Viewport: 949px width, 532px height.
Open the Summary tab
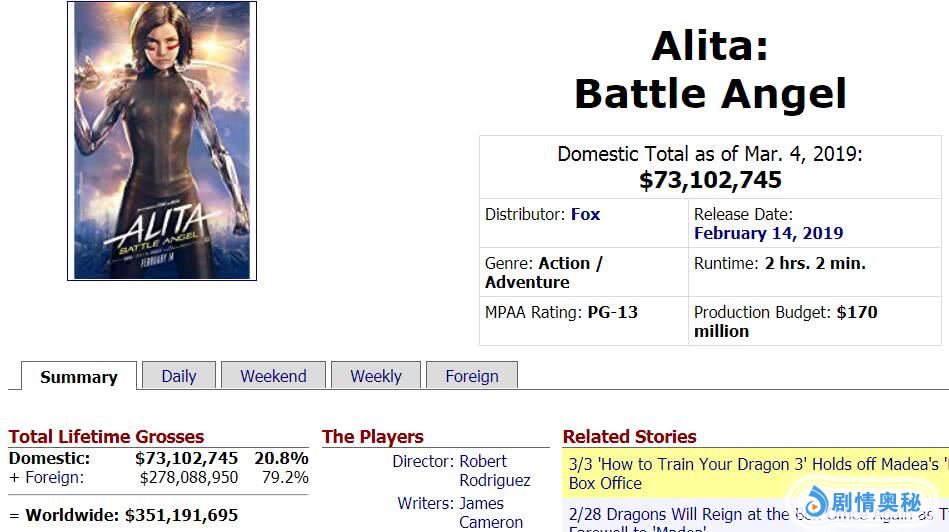(78, 377)
